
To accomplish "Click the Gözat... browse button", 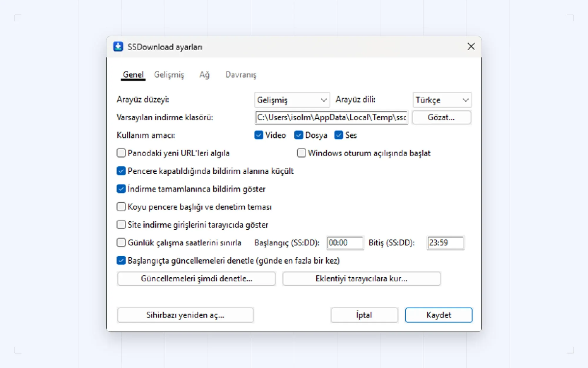I will 441,117.
